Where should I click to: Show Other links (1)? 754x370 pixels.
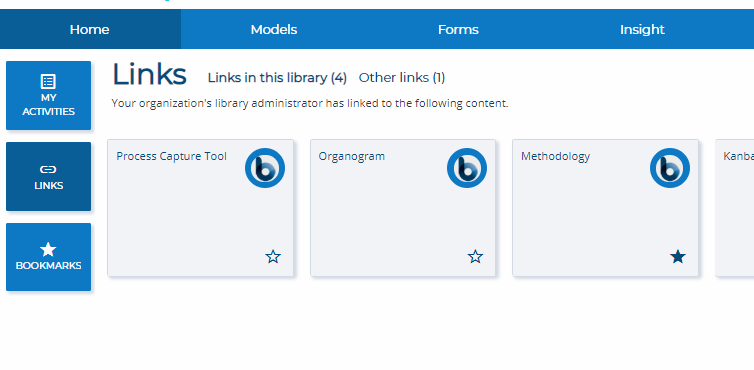[402, 77]
